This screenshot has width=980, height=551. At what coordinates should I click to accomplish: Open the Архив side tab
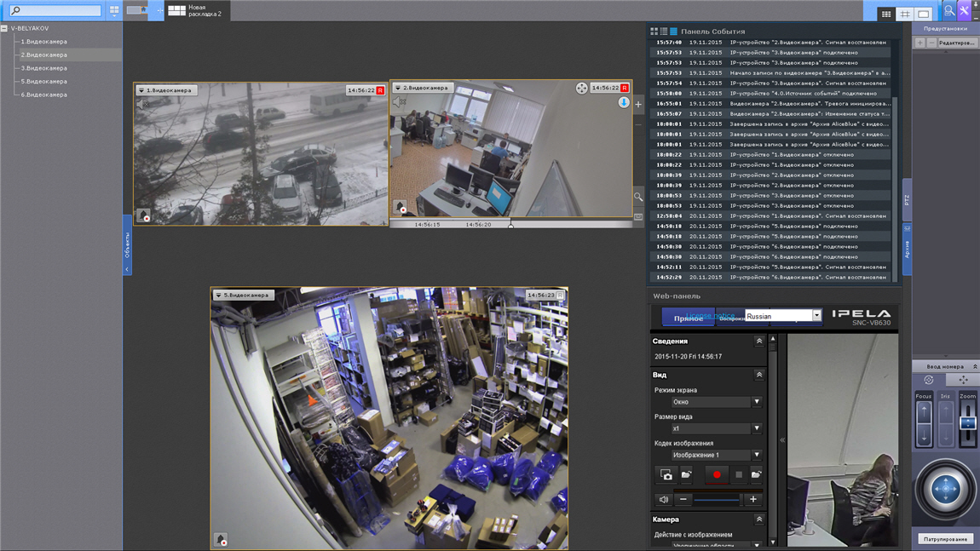[907, 249]
